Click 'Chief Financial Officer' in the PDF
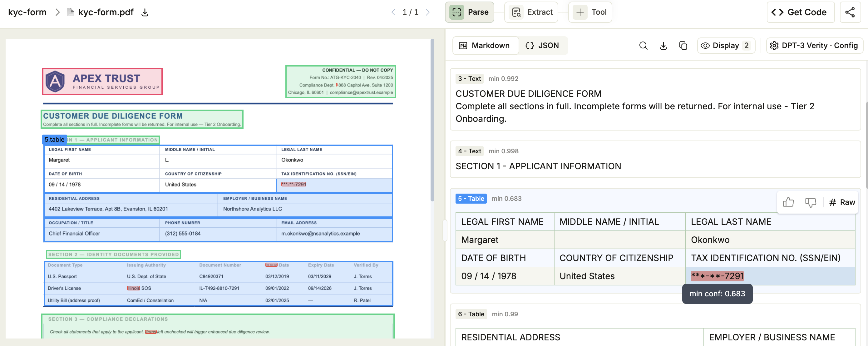This screenshot has height=346, width=868. coord(74,234)
